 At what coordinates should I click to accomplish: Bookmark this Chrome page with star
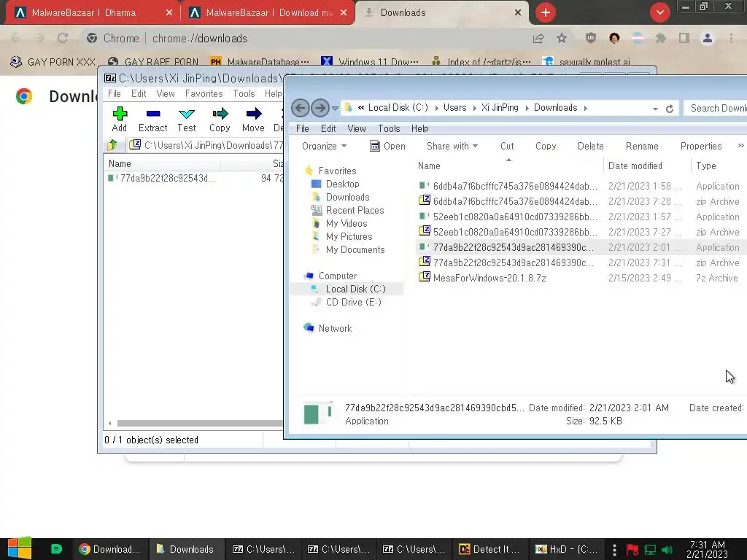[562, 38]
